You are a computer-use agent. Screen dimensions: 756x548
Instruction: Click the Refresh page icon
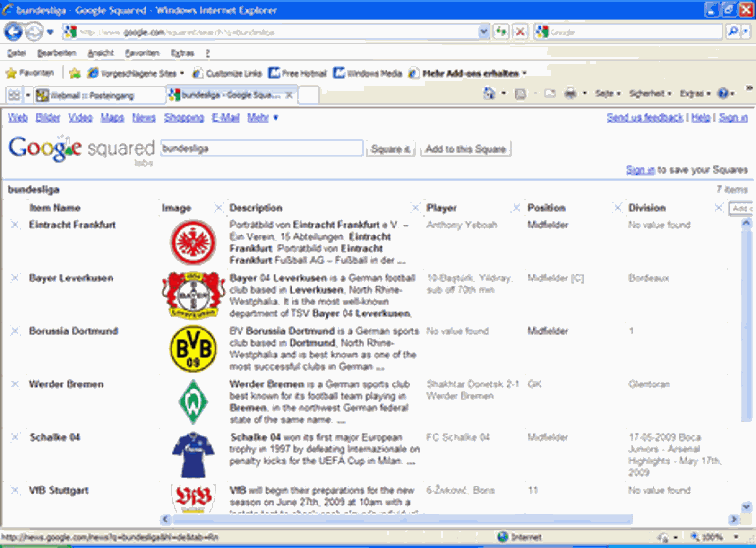coord(501,32)
